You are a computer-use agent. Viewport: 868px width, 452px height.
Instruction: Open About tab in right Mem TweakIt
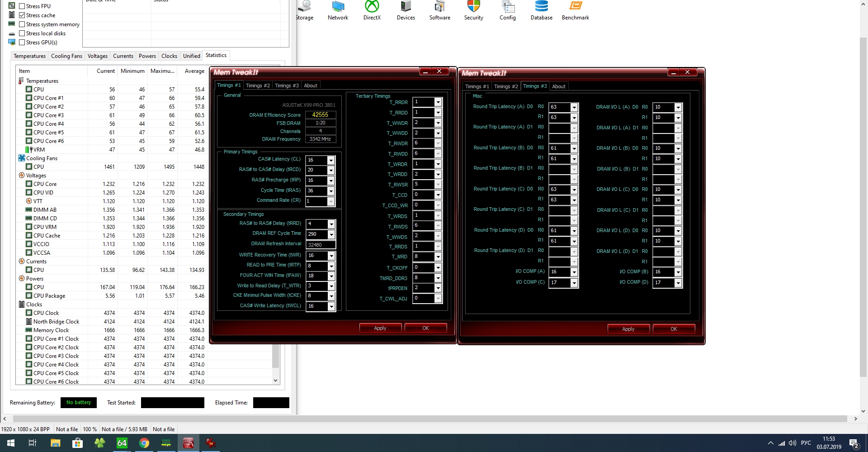click(x=559, y=86)
